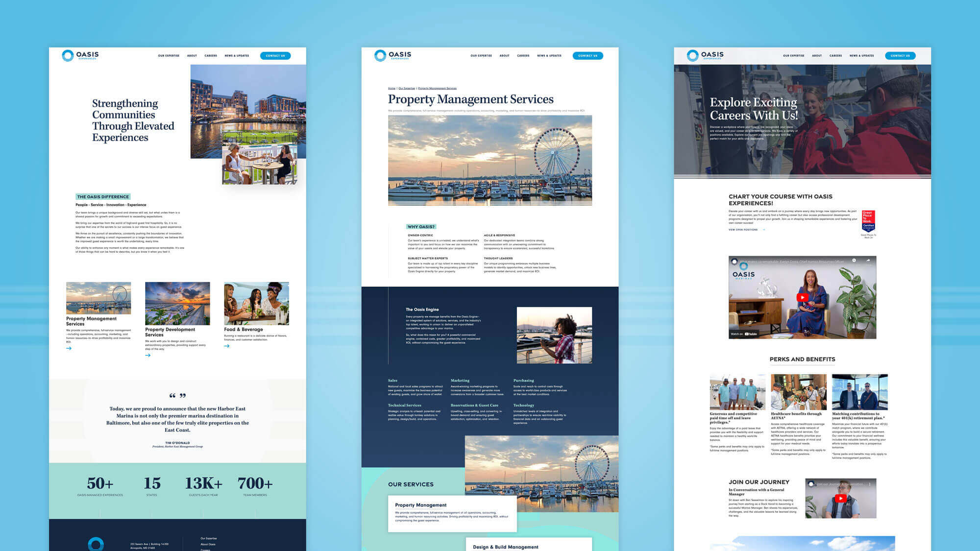Click Property Management Services card title
Screen dimensions: 980x551
tap(91, 321)
